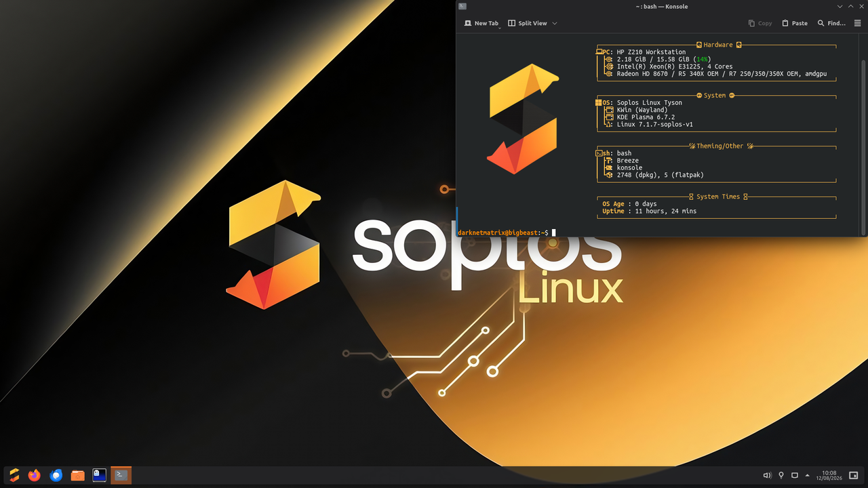Minimize the Konsole window

coord(840,7)
